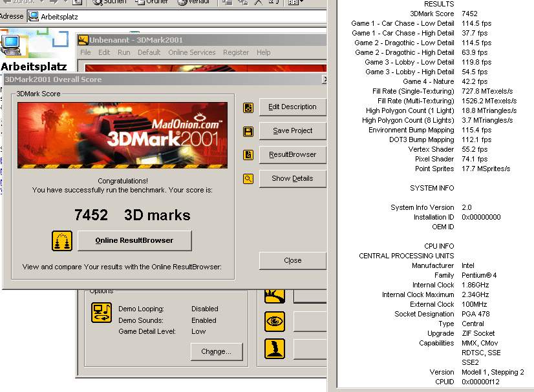Viewport: 534px width, 392px height.
Task: Click the 3DMark2001 title bar application icon
Action: 83,40
